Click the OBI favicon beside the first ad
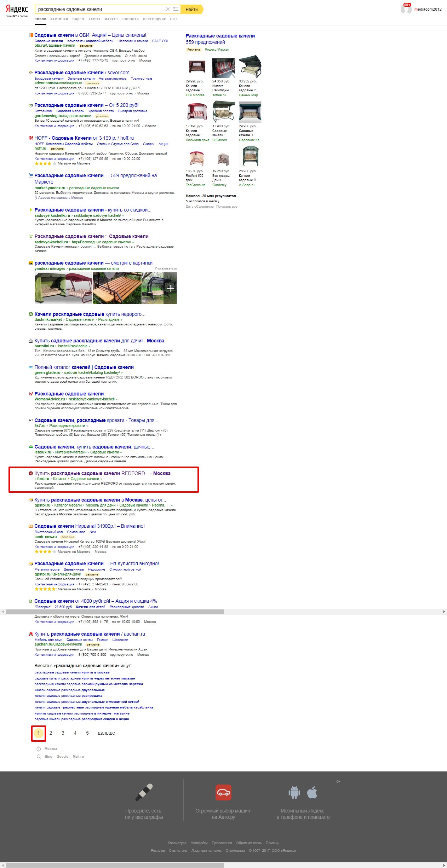 point(31,35)
